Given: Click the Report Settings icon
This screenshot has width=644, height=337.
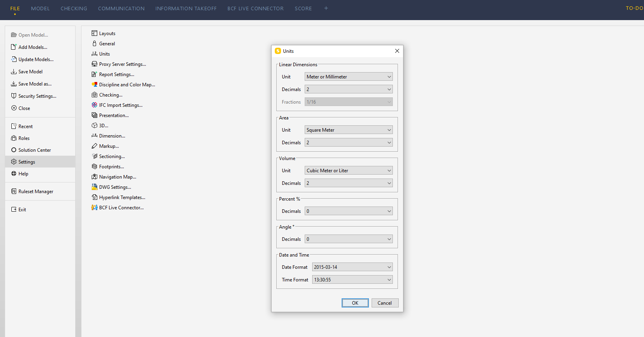Looking at the screenshot, I should pos(94,74).
